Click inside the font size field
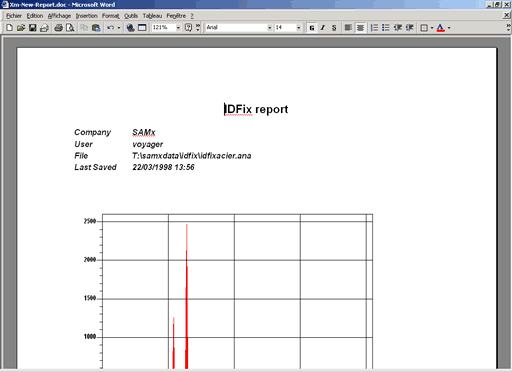 (x=285, y=28)
